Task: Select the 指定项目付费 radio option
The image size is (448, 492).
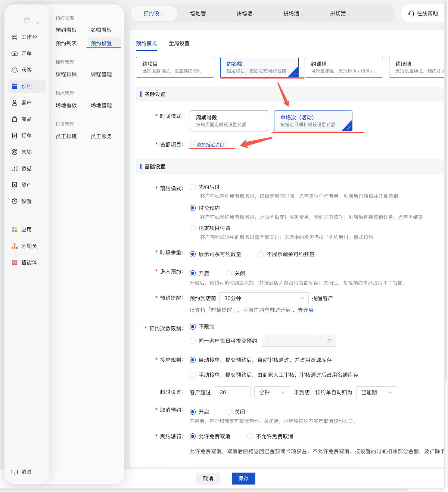Action: (193, 228)
